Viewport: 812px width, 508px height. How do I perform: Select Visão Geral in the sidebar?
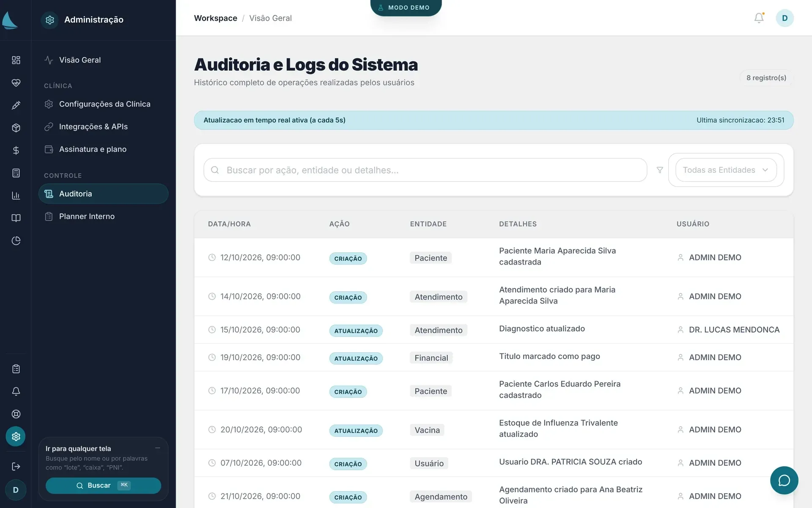(x=103, y=60)
